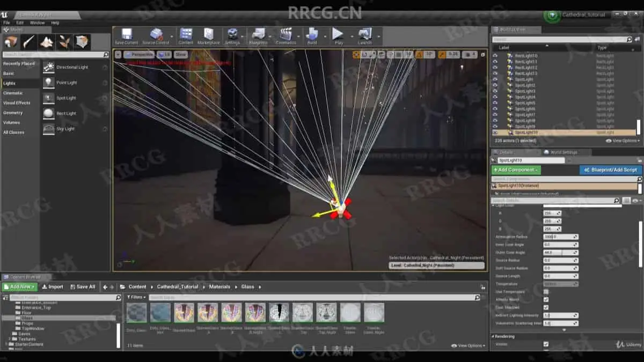
Task: Click the World Outliner search magnifier icon
Action: coord(630,39)
